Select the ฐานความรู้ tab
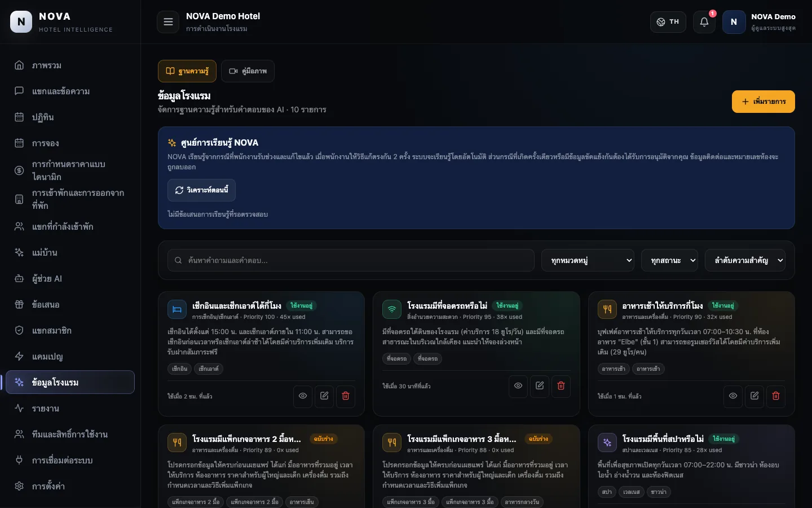The height and width of the screenshot is (508, 812). coord(187,71)
